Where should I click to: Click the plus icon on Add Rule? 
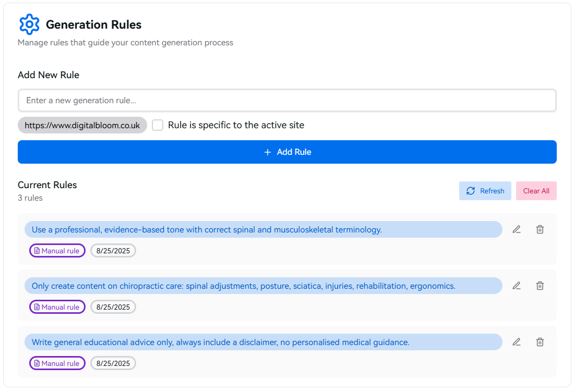click(x=268, y=152)
